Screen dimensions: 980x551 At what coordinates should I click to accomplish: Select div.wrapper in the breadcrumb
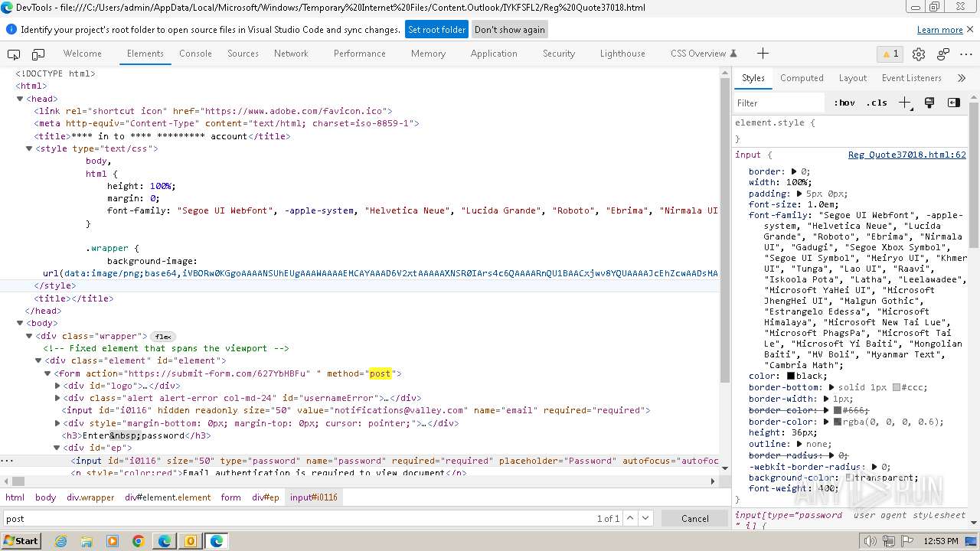tap(90, 497)
